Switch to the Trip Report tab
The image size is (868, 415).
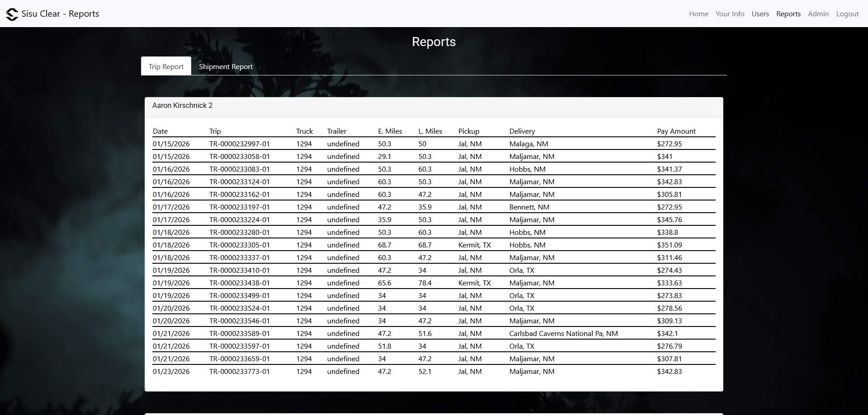click(166, 66)
